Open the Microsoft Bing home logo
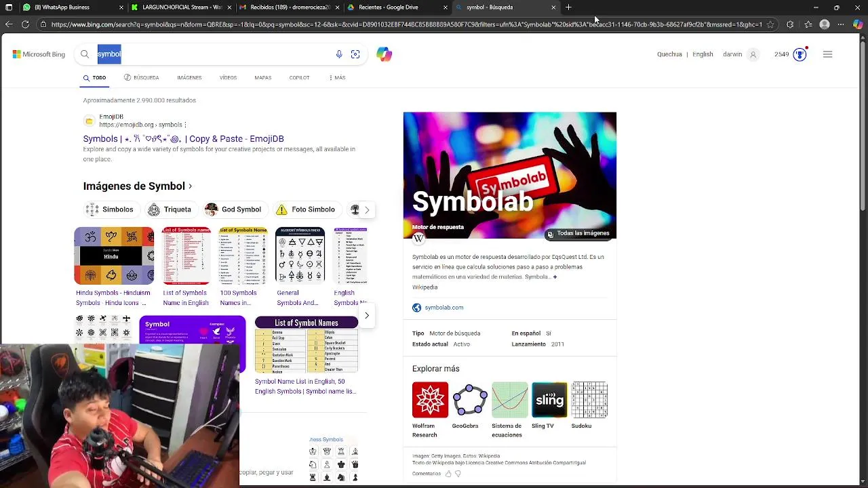 point(39,54)
